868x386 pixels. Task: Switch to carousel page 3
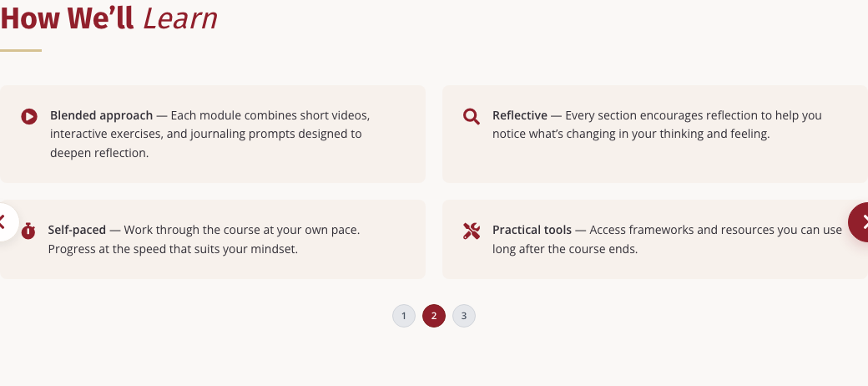click(x=464, y=316)
